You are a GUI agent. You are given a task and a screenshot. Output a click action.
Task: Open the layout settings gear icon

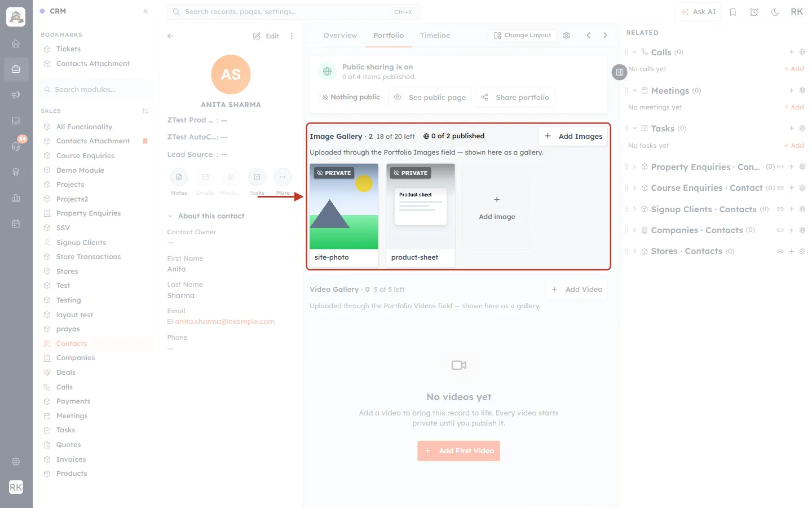(x=567, y=36)
